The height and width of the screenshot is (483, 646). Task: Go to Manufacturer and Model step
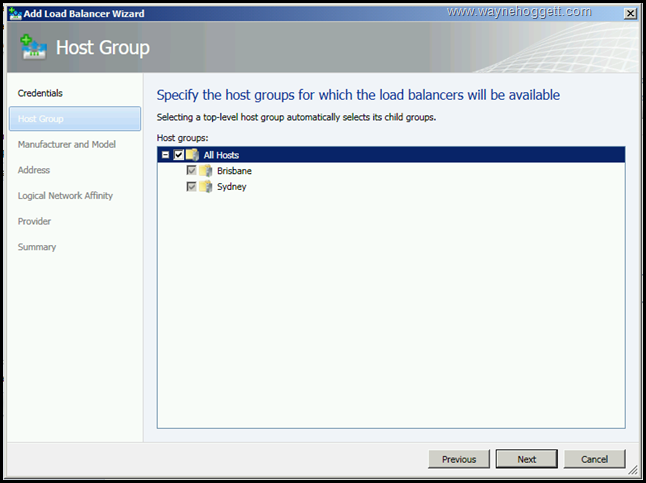point(67,144)
